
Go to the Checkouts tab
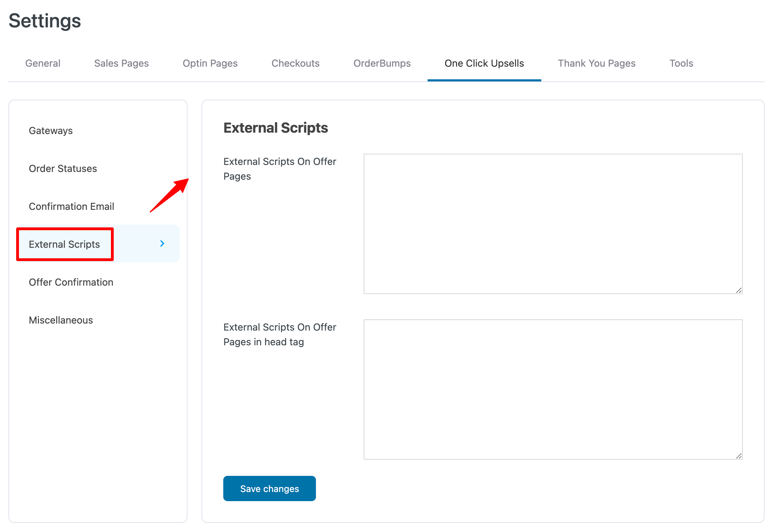[295, 63]
